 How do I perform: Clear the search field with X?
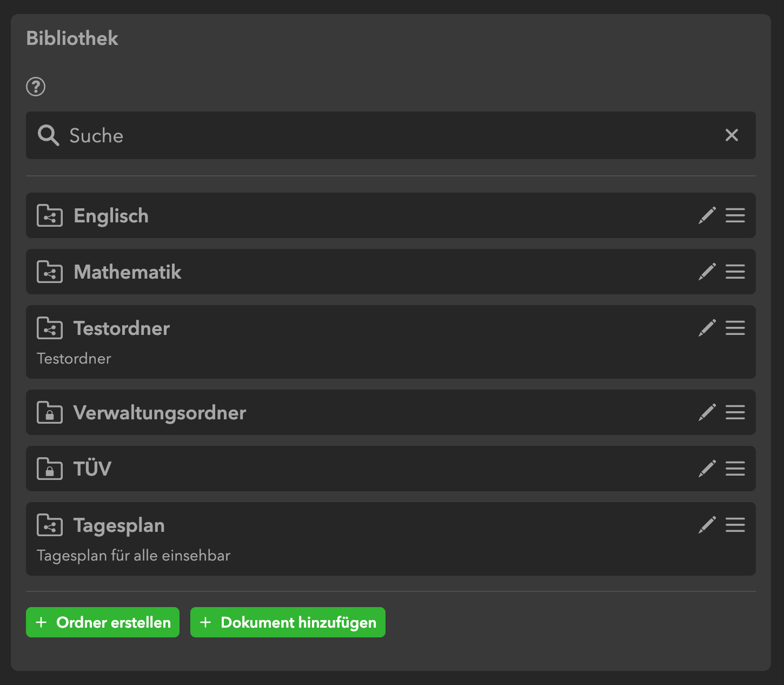732,135
